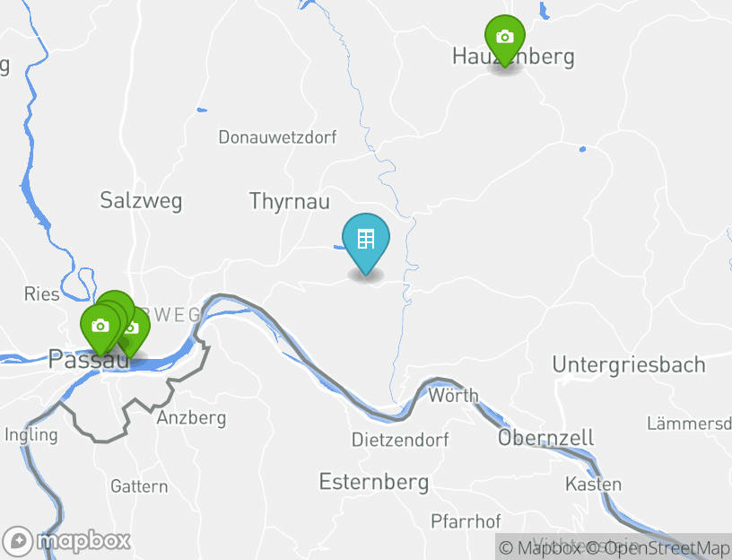Screen dimensions: 732x560
Task: Click the Obernzell town label
Action: (545, 438)
